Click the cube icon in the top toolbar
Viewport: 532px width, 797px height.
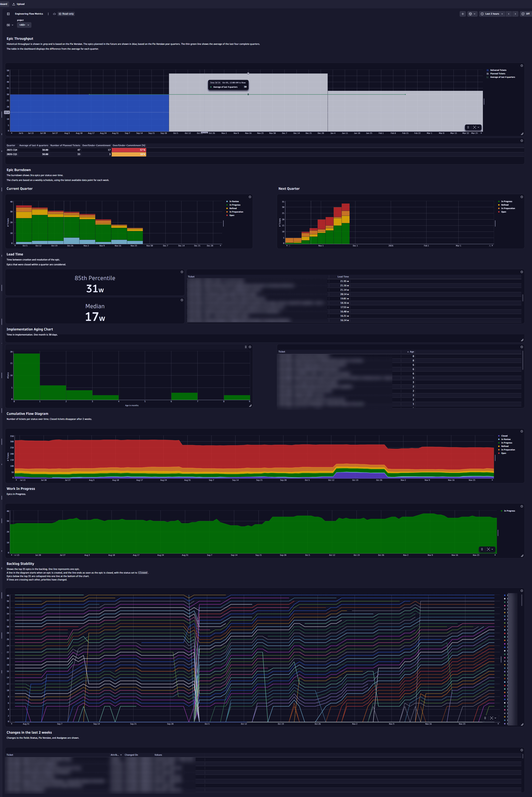(470, 14)
